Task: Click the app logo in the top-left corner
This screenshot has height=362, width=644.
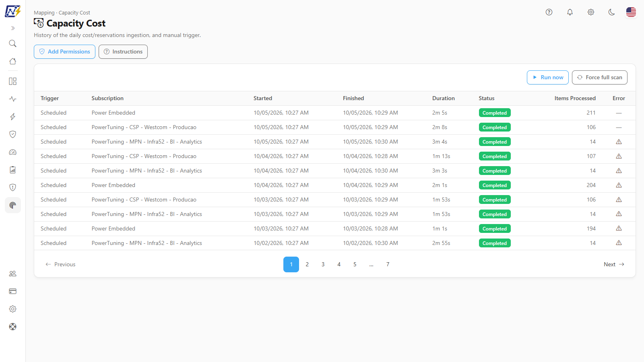Action: (x=13, y=11)
